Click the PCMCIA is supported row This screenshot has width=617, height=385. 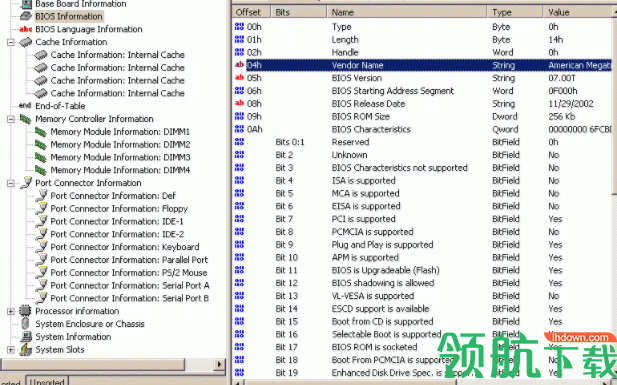pos(424,231)
